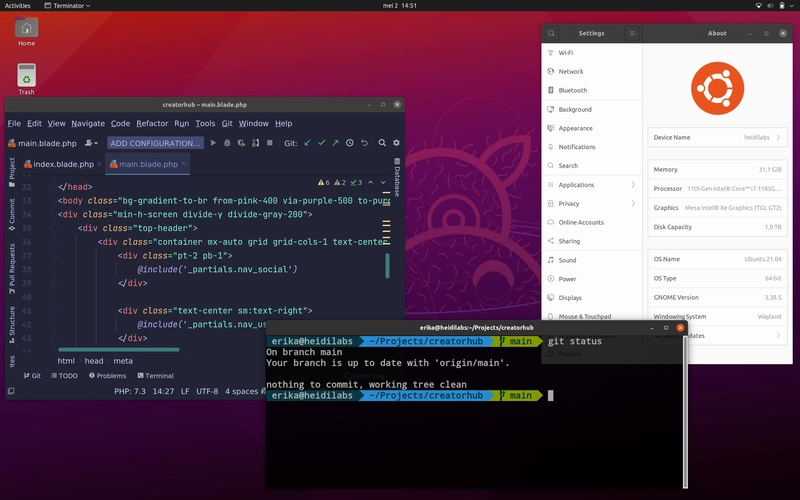Click the Git Push green arrow icon
The width and height of the screenshot is (800, 500).
(x=335, y=143)
